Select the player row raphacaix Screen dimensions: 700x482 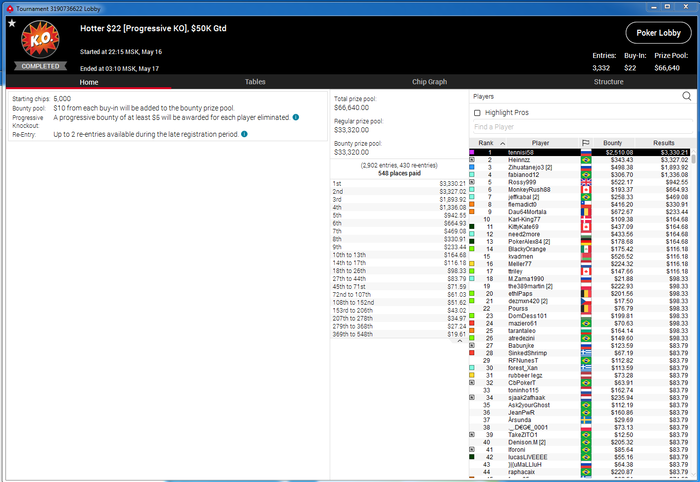point(579,472)
